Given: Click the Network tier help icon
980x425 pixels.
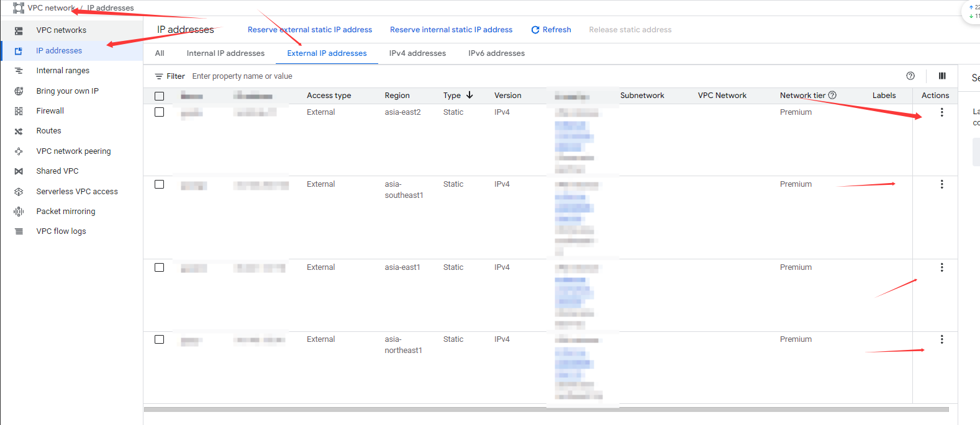Looking at the screenshot, I should pyautogui.click(x=832, y=95).
